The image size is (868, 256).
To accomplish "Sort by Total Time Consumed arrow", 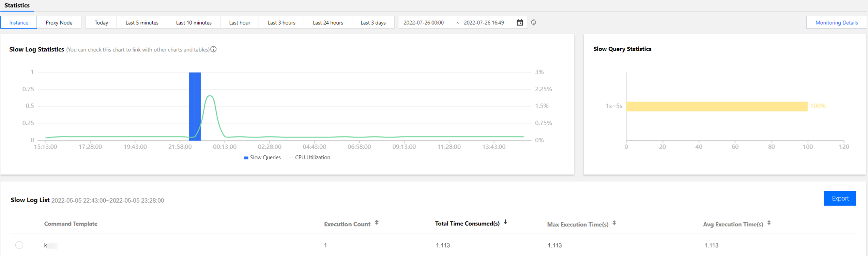I will (505, 222).
